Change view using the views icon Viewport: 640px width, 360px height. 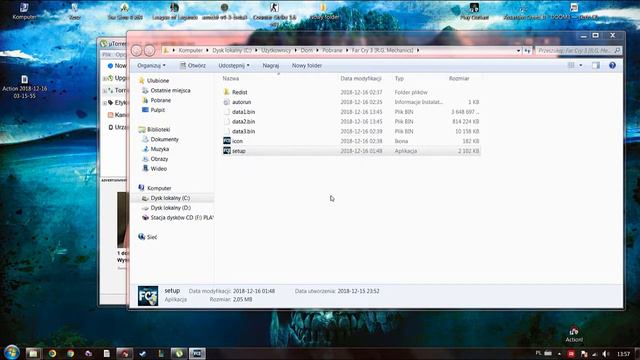[571, 65]
